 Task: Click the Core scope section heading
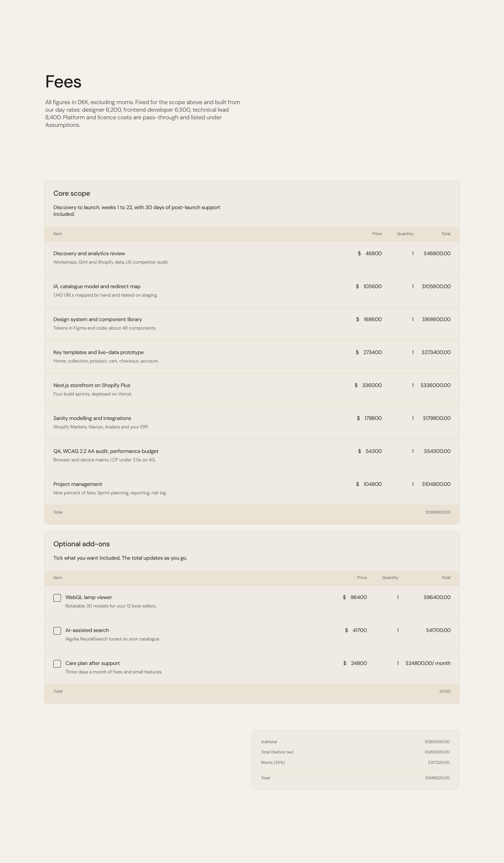[x=71, y=193]
